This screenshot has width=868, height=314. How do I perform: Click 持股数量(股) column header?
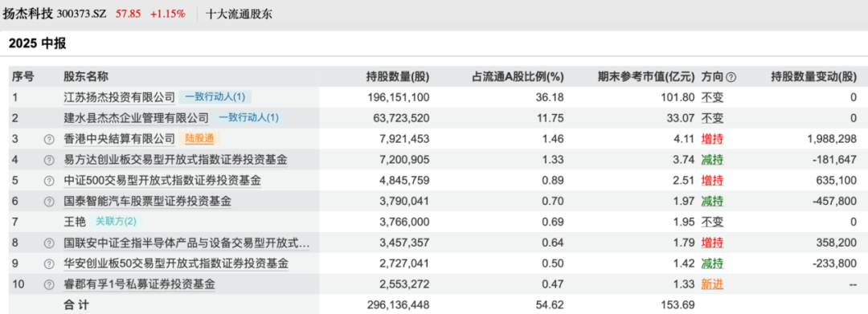point(398,77)
